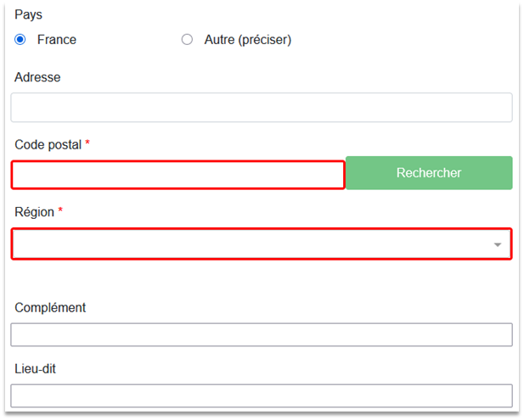The height and width of the screenshot is (420, 524).
Task: Click the Adresse field label
Action: 37,77
